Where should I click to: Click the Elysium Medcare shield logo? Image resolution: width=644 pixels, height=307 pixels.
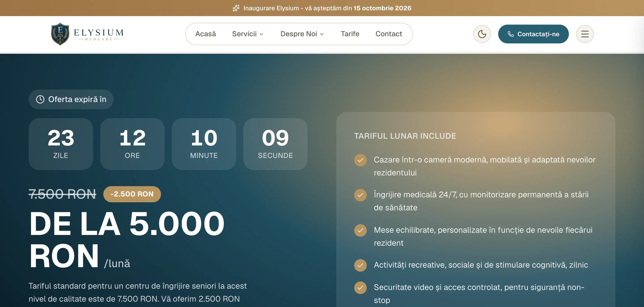[60, 34]
